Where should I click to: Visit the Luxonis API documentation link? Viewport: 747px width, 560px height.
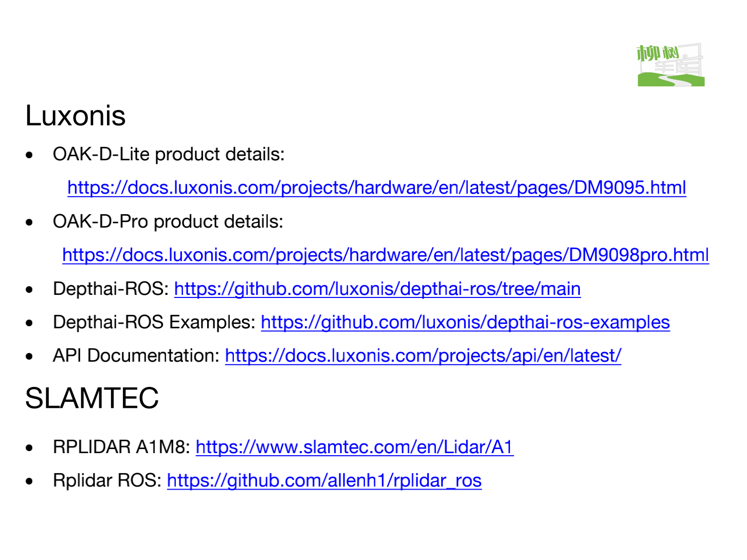(423, 356)
